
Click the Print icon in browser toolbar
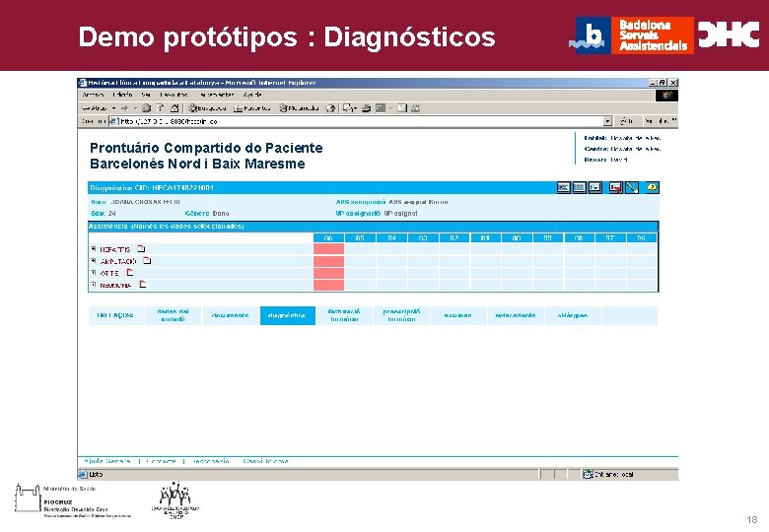click(x=366, y=108)
